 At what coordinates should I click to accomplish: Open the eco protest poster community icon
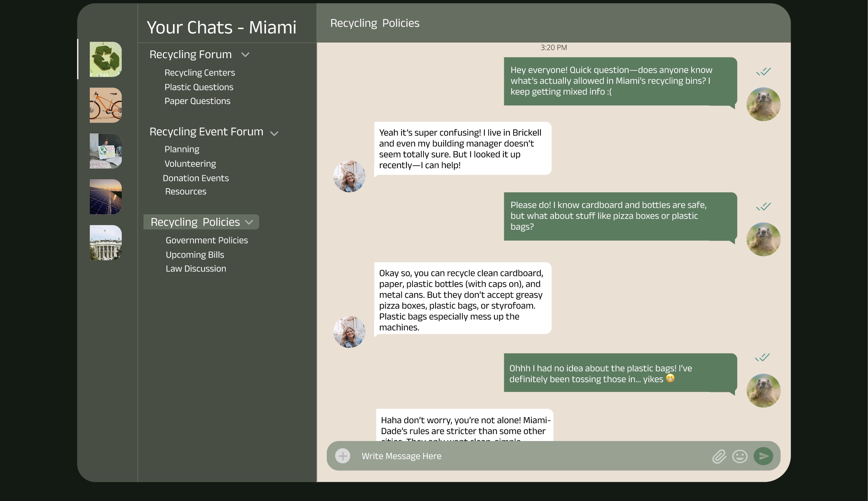tap(105, 151)
